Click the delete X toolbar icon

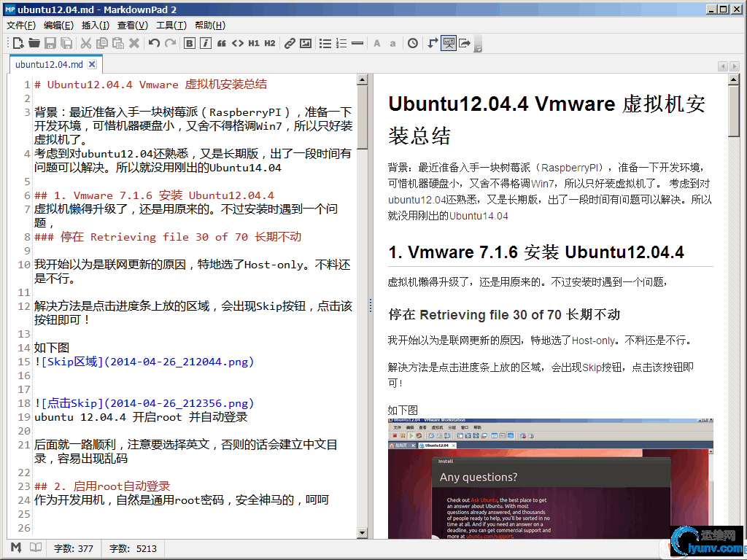pyautogui.click(x=134, y=43)
